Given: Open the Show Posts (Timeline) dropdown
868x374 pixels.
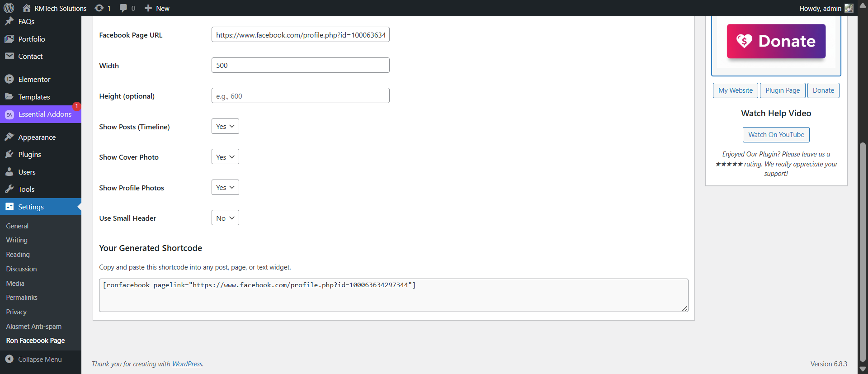Looking at the screenshot, I should tap(225, 126).
